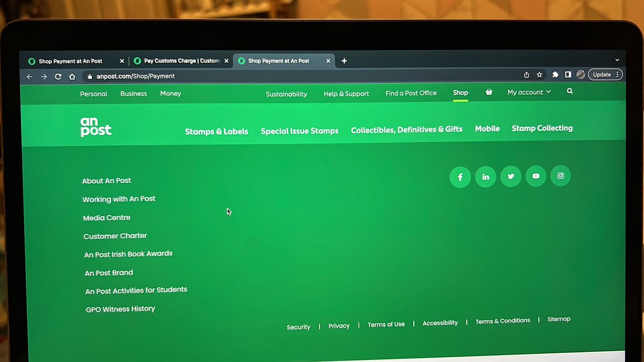Click the share page icon in address bar
Image resolution: width=644 pixels, height=362 pixels.
[x=526, y=75]
